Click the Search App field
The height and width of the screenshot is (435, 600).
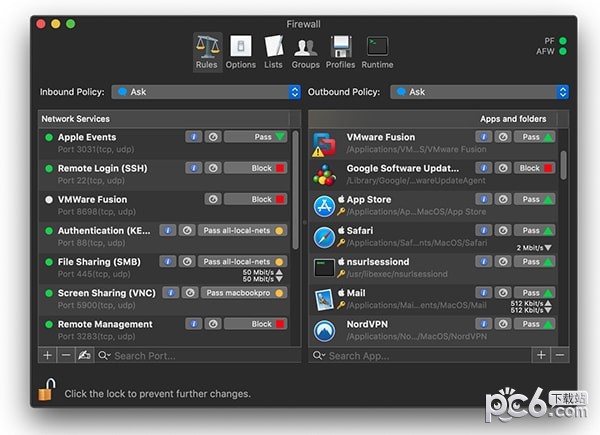(x=420, y=356)
